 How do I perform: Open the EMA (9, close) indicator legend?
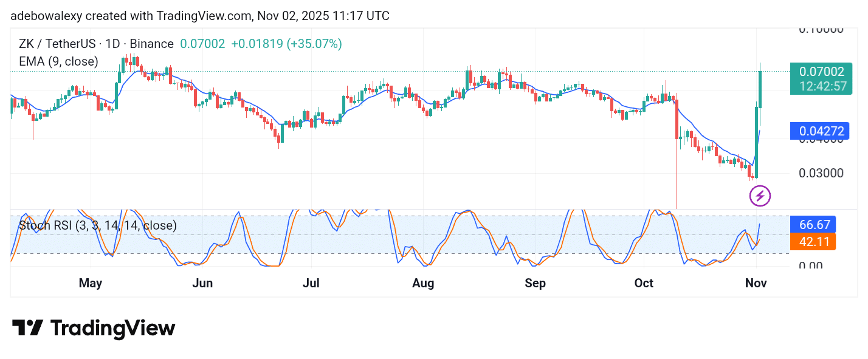(x=58, y=61)
